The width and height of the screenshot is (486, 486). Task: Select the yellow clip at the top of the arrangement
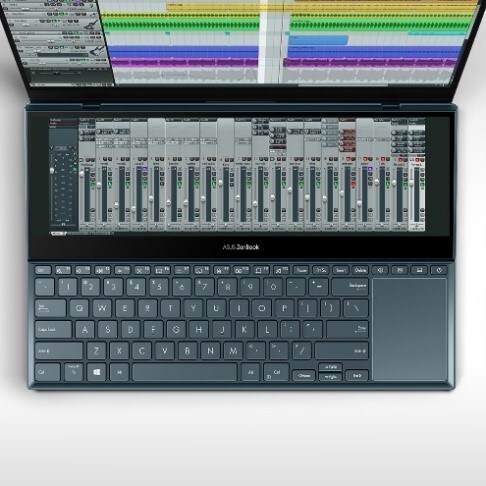(x=213, y=7)
